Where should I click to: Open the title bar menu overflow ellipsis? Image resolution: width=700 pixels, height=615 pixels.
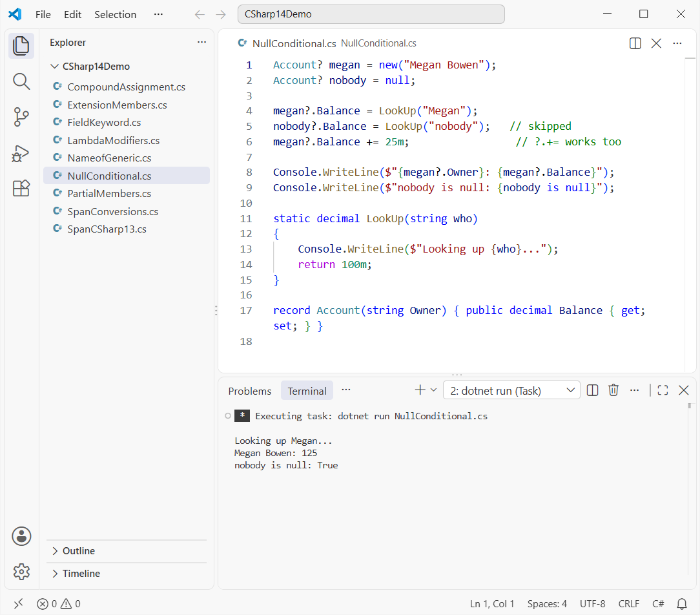158,14
